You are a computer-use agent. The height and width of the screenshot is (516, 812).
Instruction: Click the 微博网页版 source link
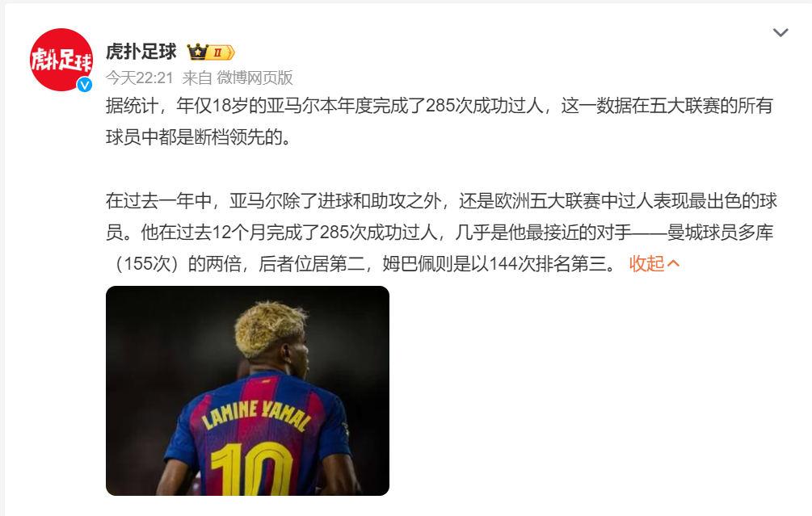tap(255, 78)
